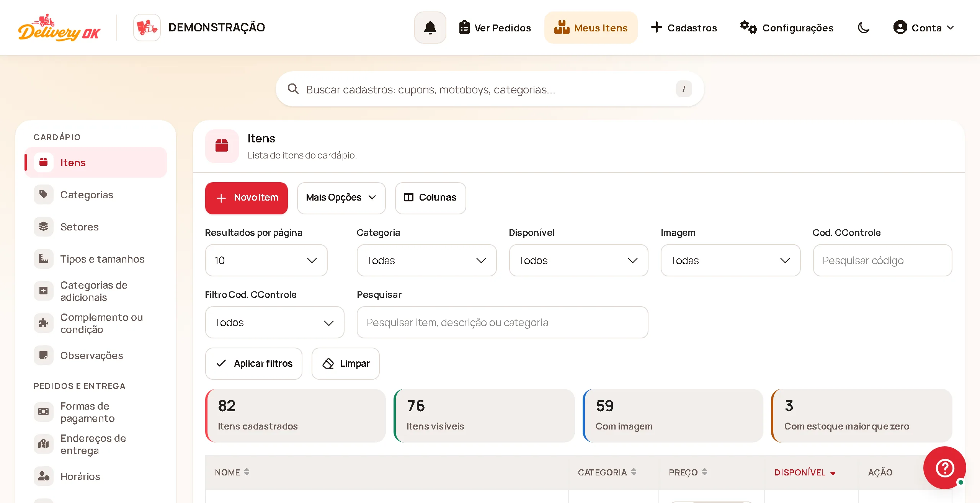Click the Demonstração store avatar

point(147,28)
